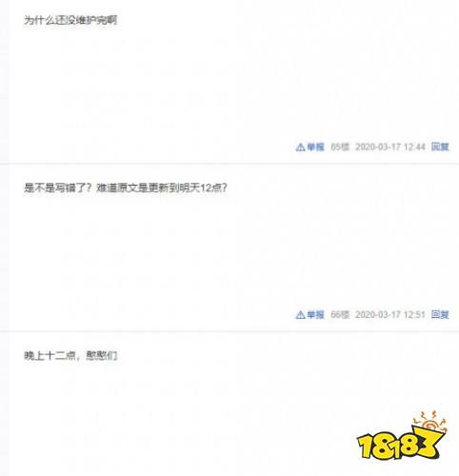
Task: Click the 65楼 floor number label
Action: pyautogui.click(x=340, y=147)
